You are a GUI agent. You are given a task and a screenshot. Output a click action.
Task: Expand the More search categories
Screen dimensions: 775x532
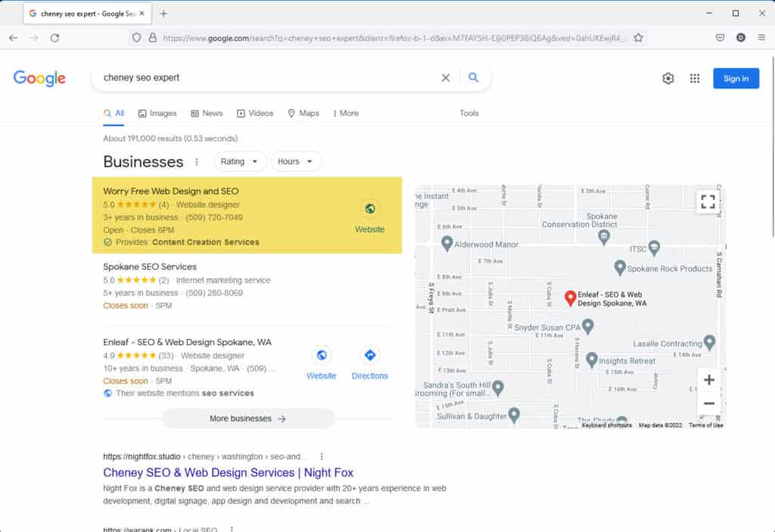point(345,114)
